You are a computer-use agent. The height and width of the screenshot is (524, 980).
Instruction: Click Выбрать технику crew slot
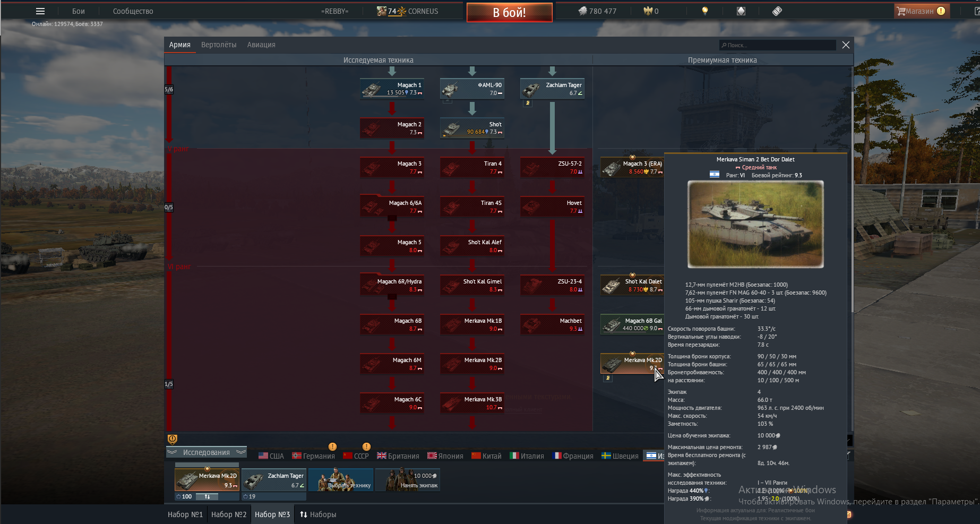pos(341,479)
